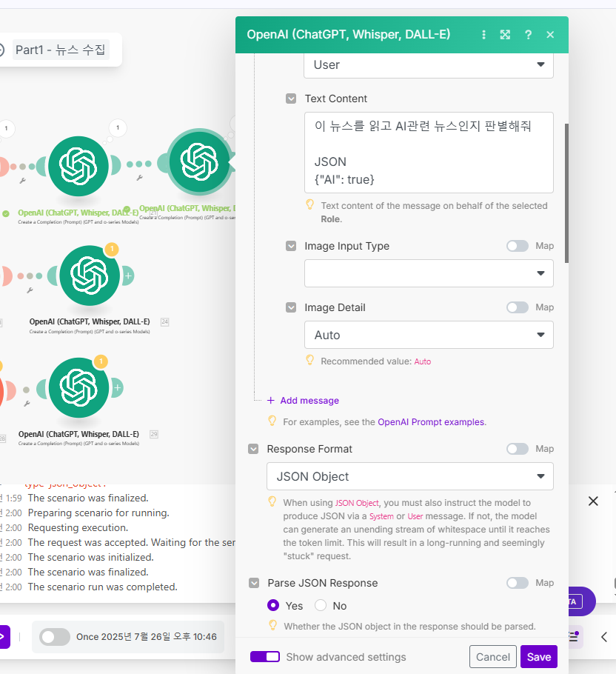Click wrench filter icon before module 24
The height and width of the screenshot is (674, 616).
point(30,290)
